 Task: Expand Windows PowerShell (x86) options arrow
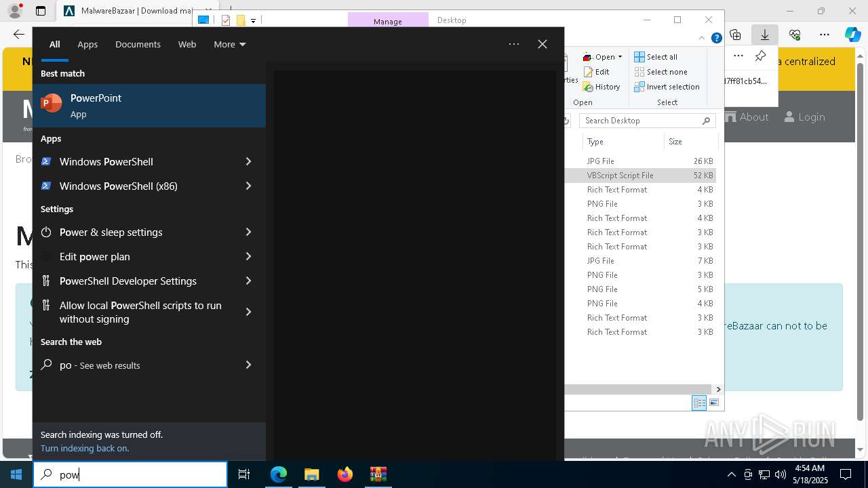click(x=248, y=186)
